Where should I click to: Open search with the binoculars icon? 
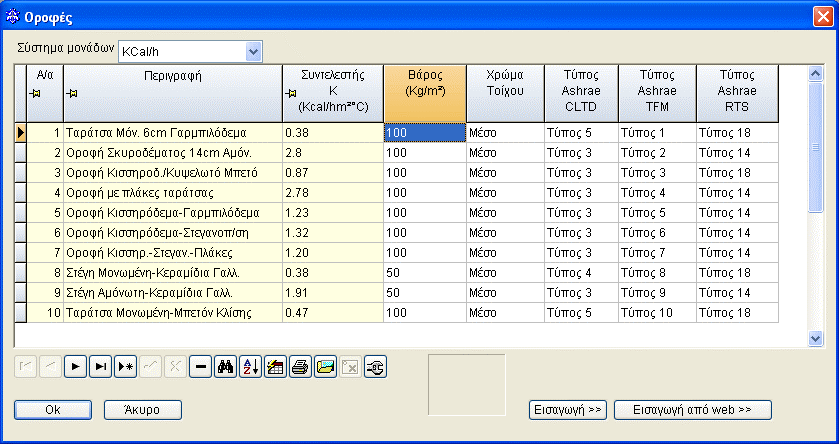point(225,367)
